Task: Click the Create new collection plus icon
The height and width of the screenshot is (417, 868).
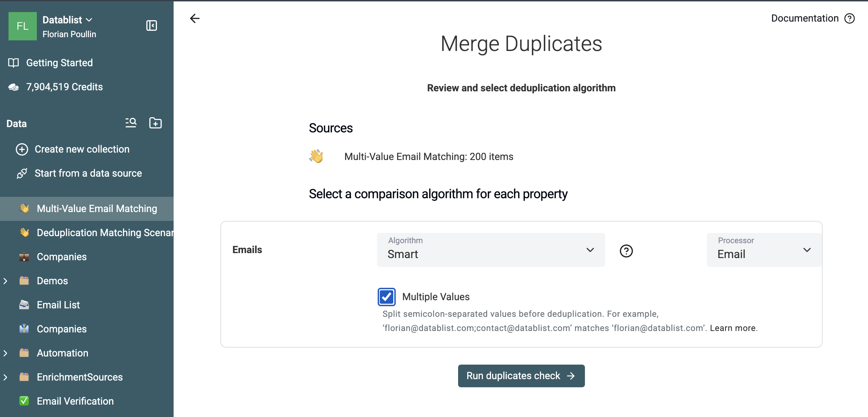Action: [22, 149]
